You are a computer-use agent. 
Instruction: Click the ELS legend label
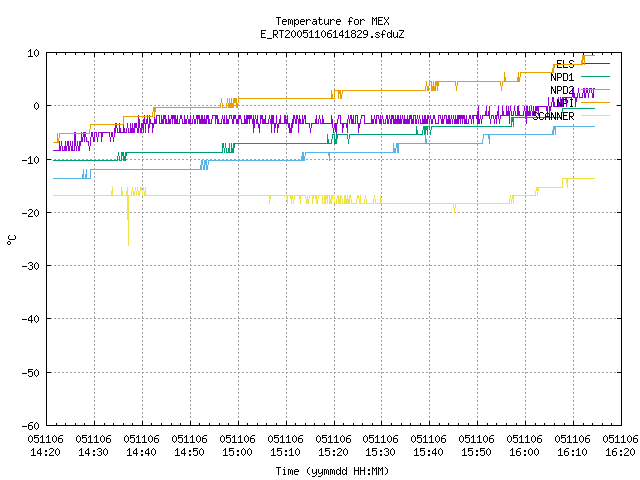click(565, 64)
